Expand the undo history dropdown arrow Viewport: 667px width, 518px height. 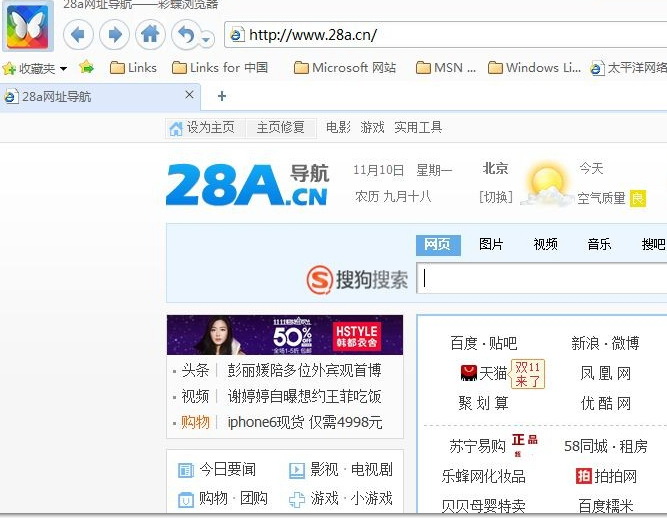click(x=207, y=40)
